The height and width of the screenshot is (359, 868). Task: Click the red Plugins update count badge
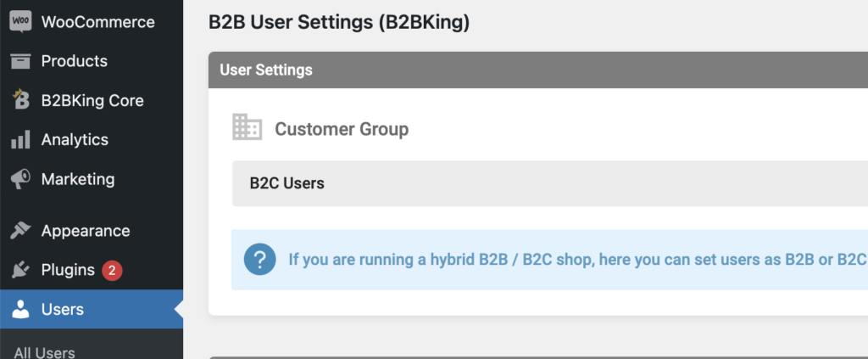pyautogui.click(x=113, y=271)
